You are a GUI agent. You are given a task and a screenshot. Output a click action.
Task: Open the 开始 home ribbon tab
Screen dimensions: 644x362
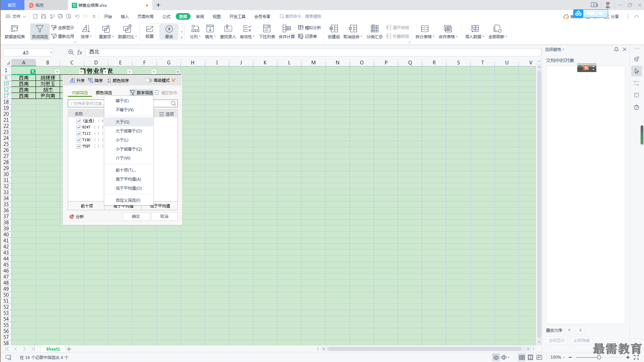tap(108, 16)
